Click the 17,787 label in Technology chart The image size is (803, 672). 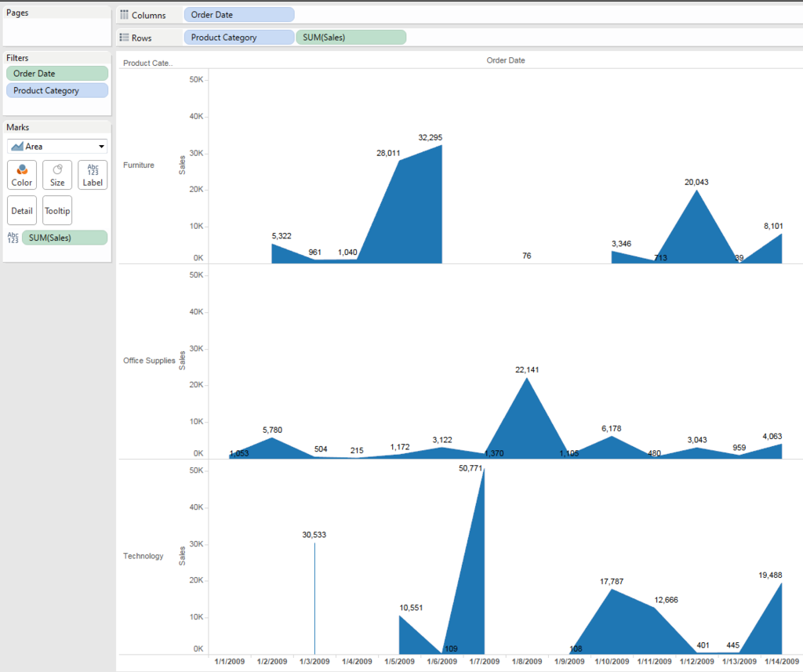pyautogui.click(x=612, y=582)
